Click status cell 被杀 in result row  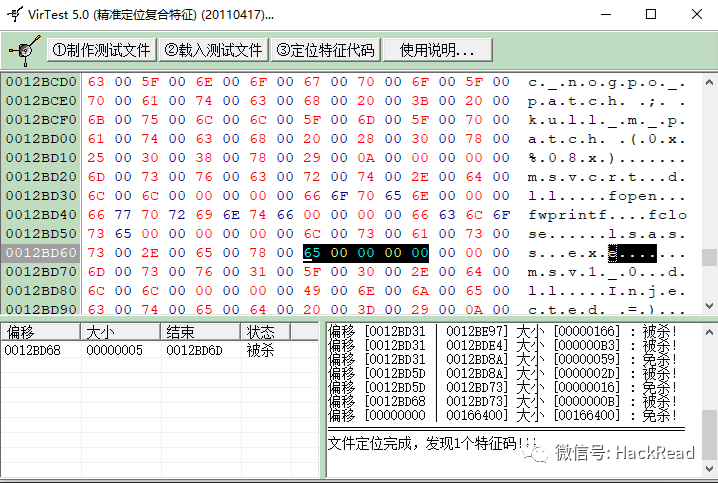pyautogui.click(x=260, y=351)
